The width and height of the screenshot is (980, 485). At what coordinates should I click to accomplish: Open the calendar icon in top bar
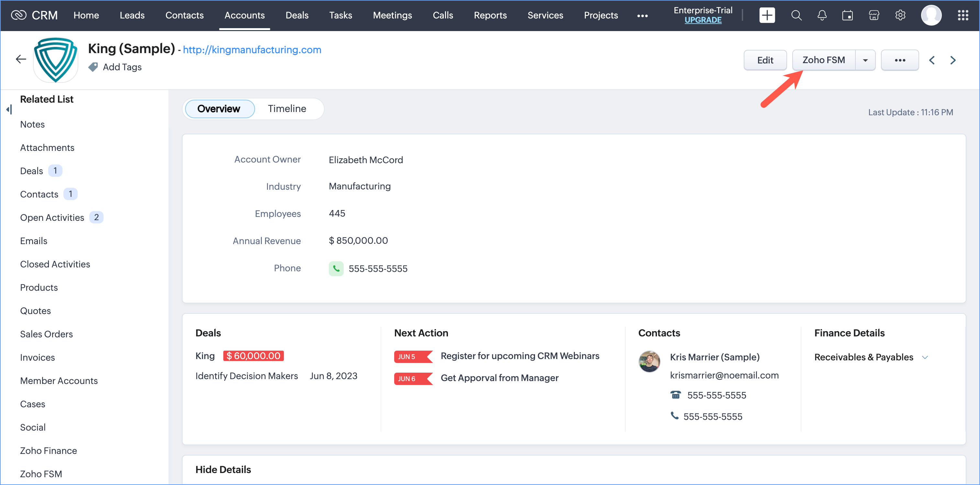pyautogui.click(x=847, y=15)
